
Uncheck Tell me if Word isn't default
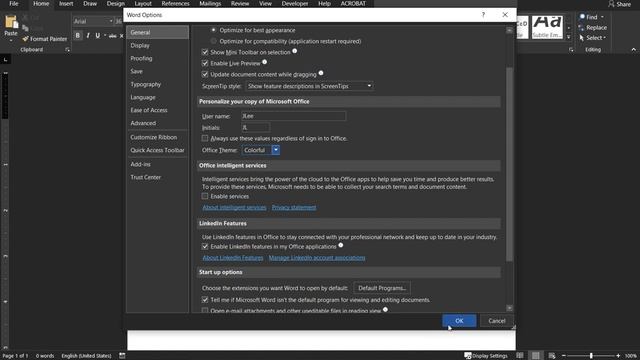pos(205,300)
